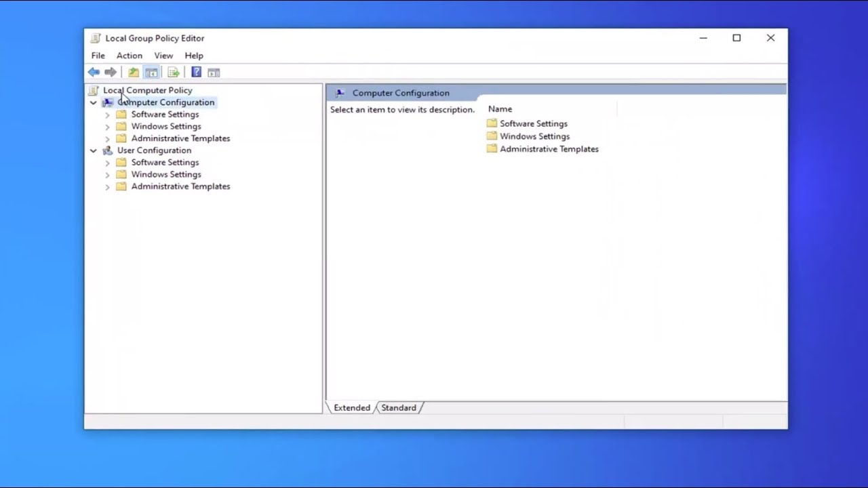Minimize the Local Group Policy Editor window

click(x=703, y=38)
